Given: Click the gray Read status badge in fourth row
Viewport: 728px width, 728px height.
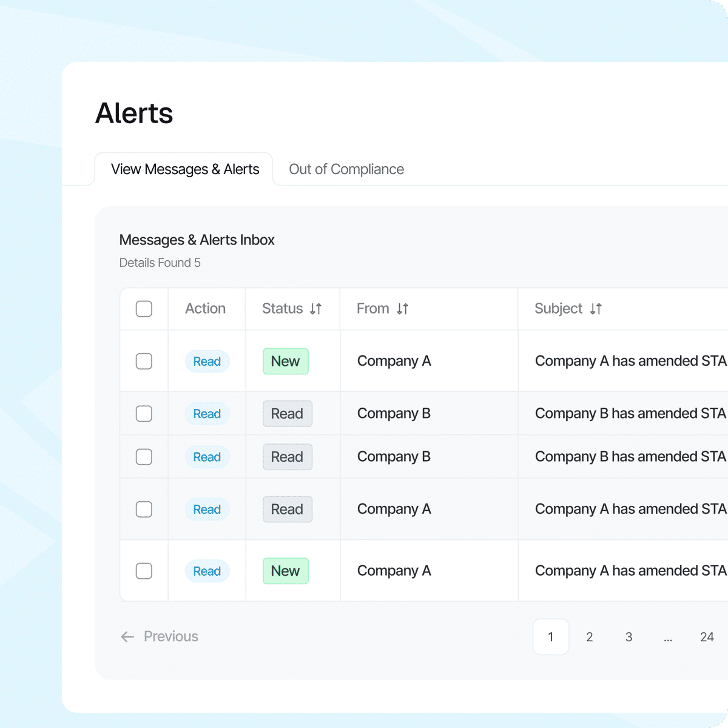Looking at the screenshot, I should pos(288,510).
